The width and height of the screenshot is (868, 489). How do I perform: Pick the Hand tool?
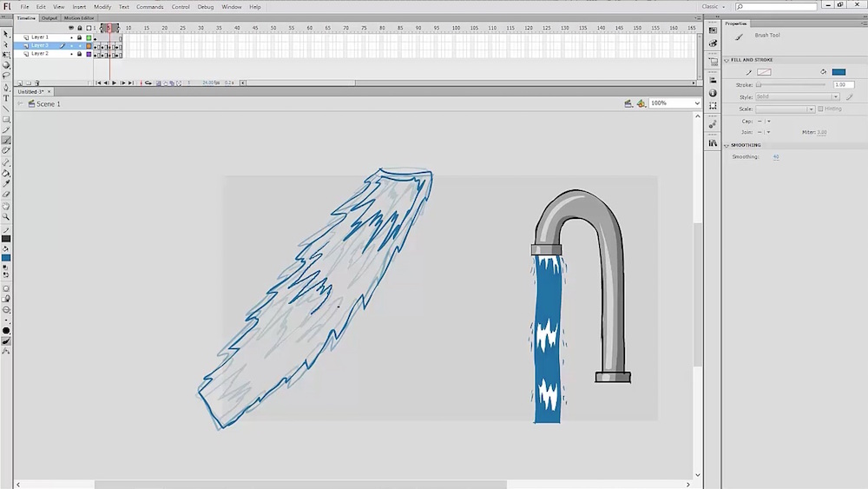6,207
